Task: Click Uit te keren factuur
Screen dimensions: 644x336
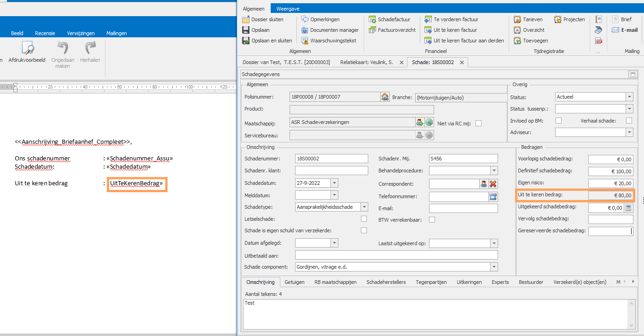Action: coord(451,30)
